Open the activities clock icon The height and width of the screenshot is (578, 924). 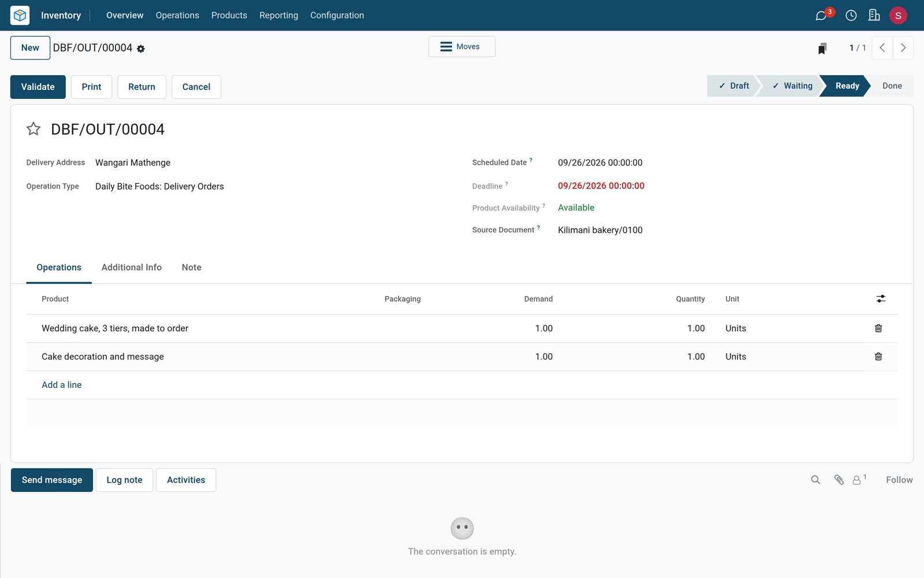tap(851, 16)
